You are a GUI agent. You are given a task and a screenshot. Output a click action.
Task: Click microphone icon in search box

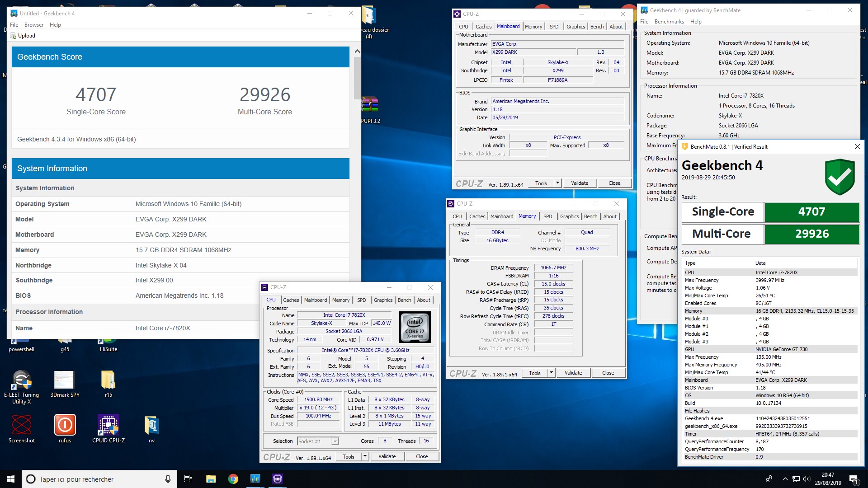click(x=168, y=479)
